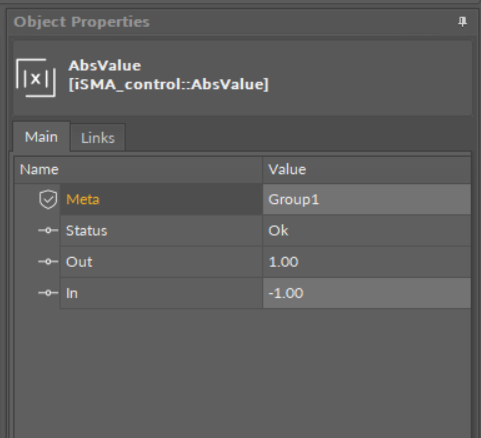Edit the In value -1.00 field
The width and height of the screenshot is (481, 438).
pyautogui.click(x=367, y=293)
